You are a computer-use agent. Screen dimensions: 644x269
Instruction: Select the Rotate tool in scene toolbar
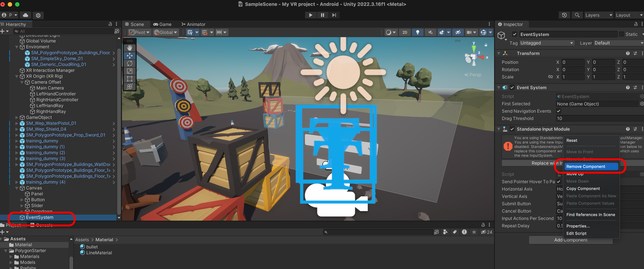pyautogui.click(x=129, y=63)
